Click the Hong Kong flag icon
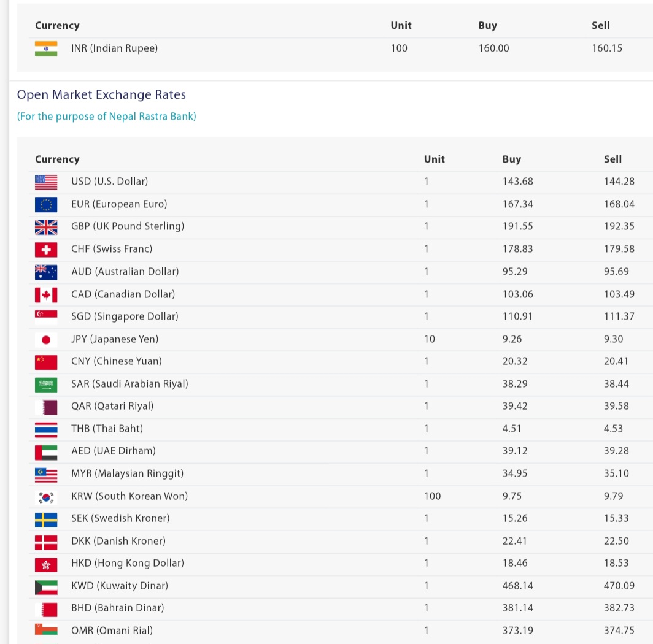Viewport: 653px width, 644px height. (x=46, y=564)
